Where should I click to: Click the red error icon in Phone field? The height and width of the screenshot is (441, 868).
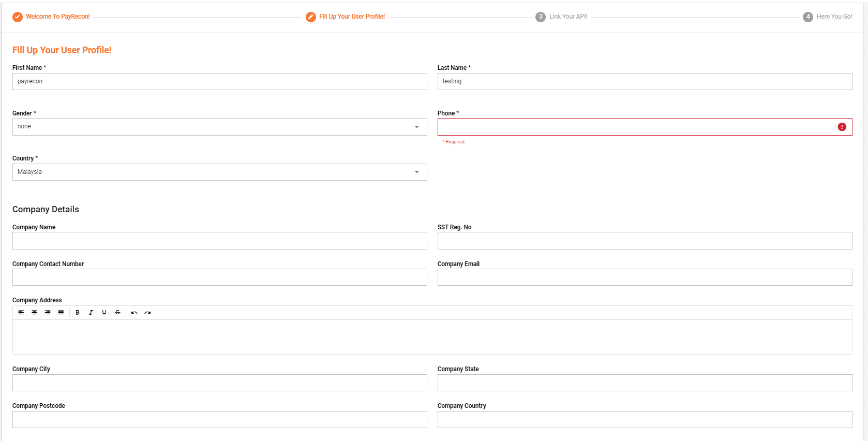tap(842, 127)
